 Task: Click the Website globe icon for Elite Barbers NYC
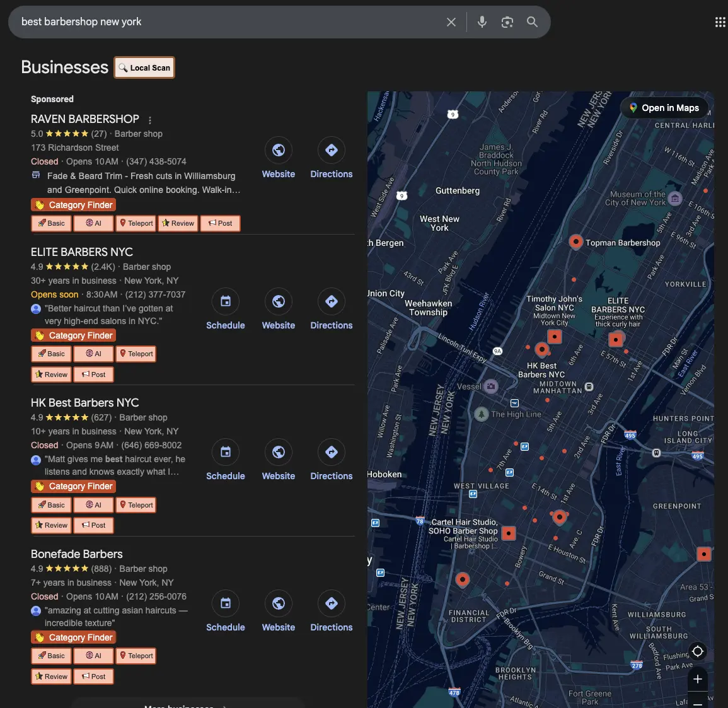278,301
